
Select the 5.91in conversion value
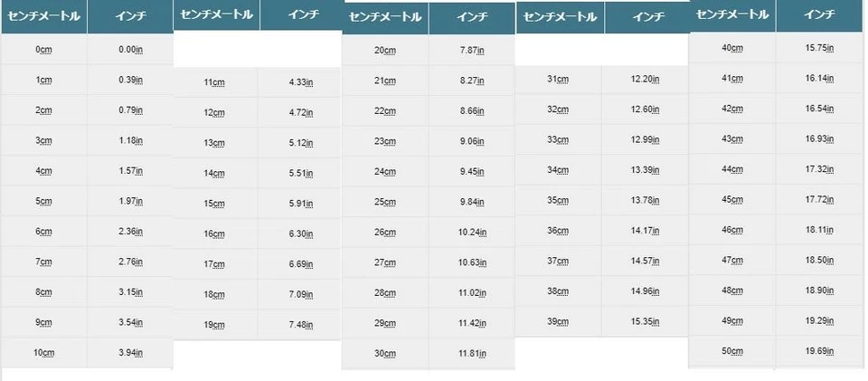point(300,204)
